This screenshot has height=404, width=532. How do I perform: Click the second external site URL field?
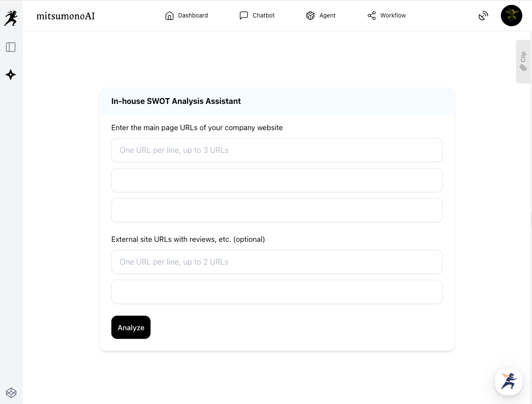(277, 292)
